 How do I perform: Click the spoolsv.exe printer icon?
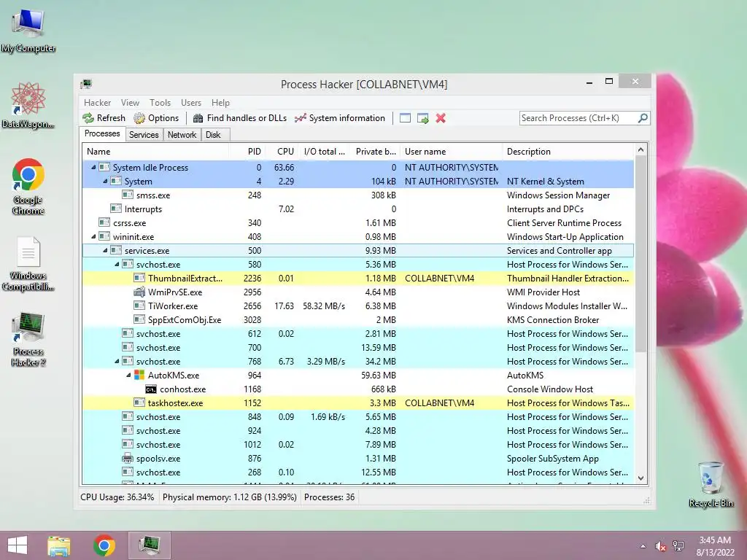click(128, 459)
